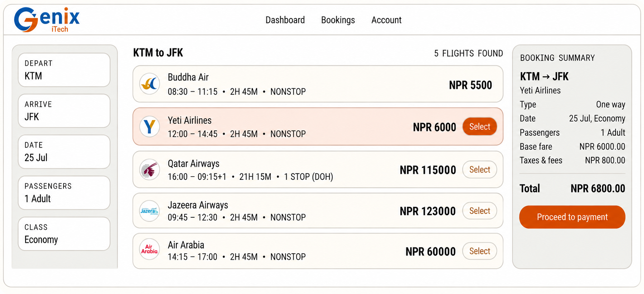Click the Buddha Air NPR 5500 price

pos(470,85)
